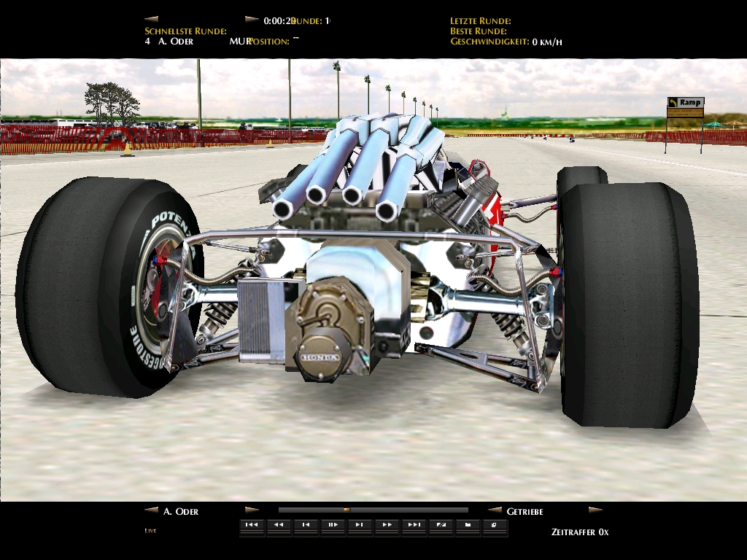Click the top-left arrow in the header
Viewport: 747px width, 560px height.
point(151,19)
